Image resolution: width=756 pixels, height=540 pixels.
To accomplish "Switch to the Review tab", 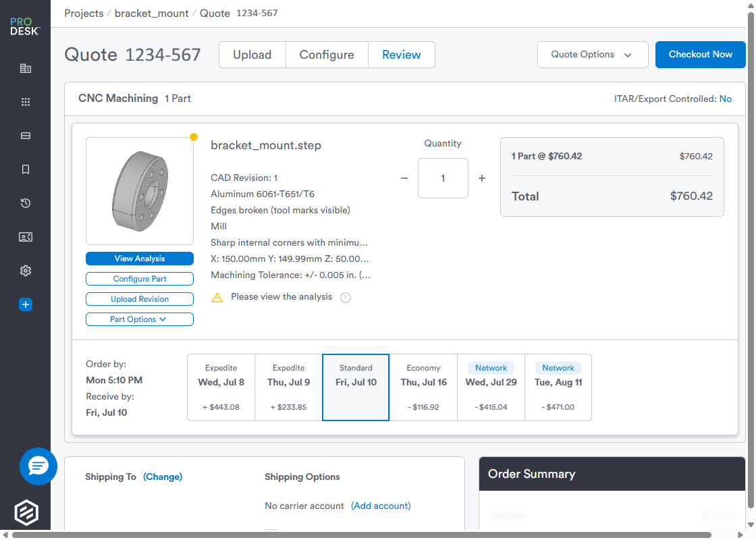I will pyautogui.click(x=402, y=55).
